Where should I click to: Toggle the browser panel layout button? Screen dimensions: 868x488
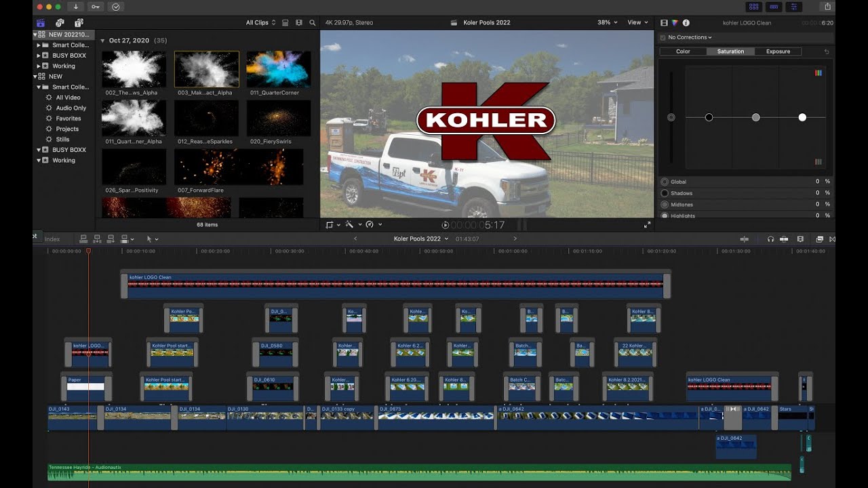tap(753, 7)
